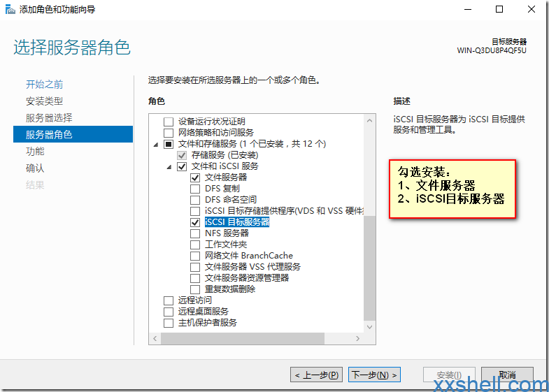Image resolution: width=549 pixels, height=392 pixels.
Task: Select the 重复数据删除 row label
Action: coord(230,289)
